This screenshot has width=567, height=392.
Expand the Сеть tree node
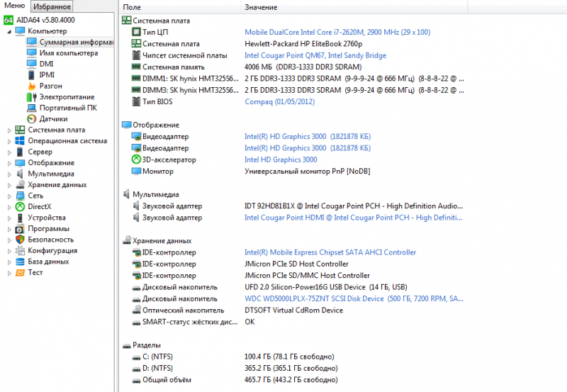(9, 196)
